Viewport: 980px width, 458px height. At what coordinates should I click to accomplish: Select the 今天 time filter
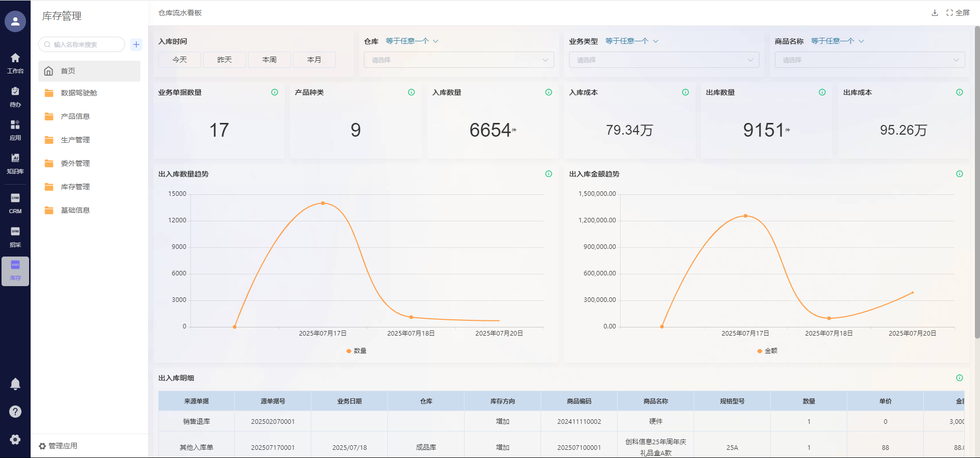pyautogui.click(x=180, y=60)
